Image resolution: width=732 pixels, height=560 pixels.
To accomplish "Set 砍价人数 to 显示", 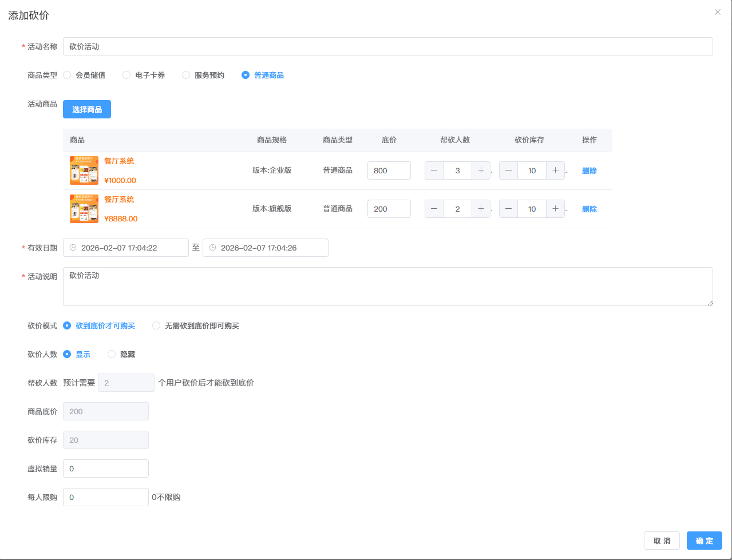I will coord(77,354).
